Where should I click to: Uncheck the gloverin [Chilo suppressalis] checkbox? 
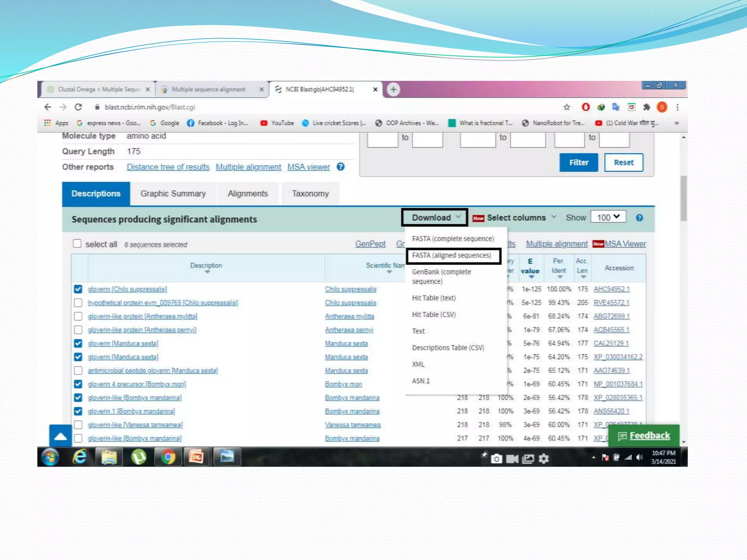tap(78, 289)
